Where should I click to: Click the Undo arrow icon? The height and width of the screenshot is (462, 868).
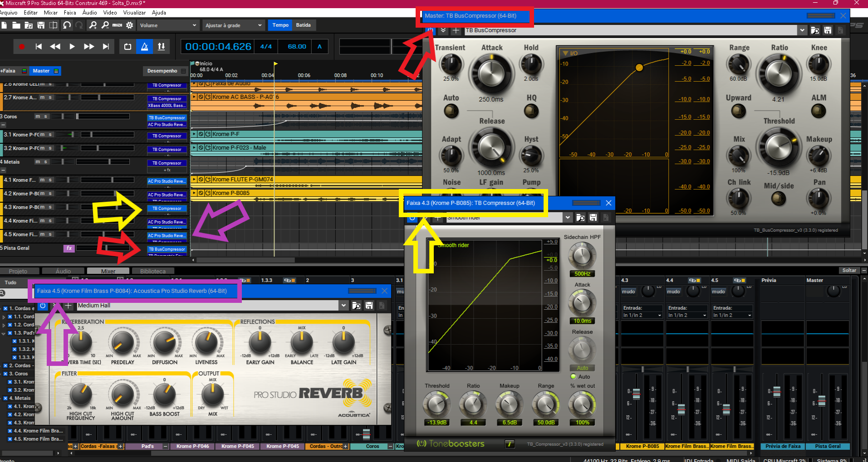pyautogui.click(x=67, y=25)
